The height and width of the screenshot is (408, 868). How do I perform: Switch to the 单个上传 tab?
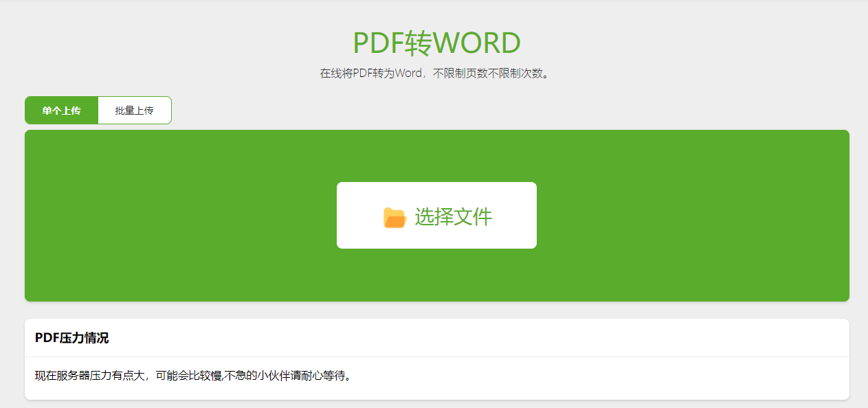(x=61, y=111)
